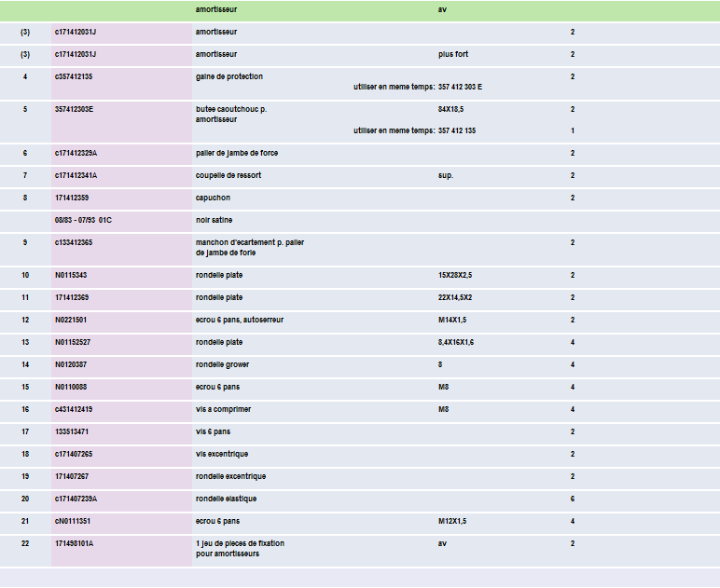Select 'vis excentrique' description text
Screen dimensions: 720x588
(222, 454)
